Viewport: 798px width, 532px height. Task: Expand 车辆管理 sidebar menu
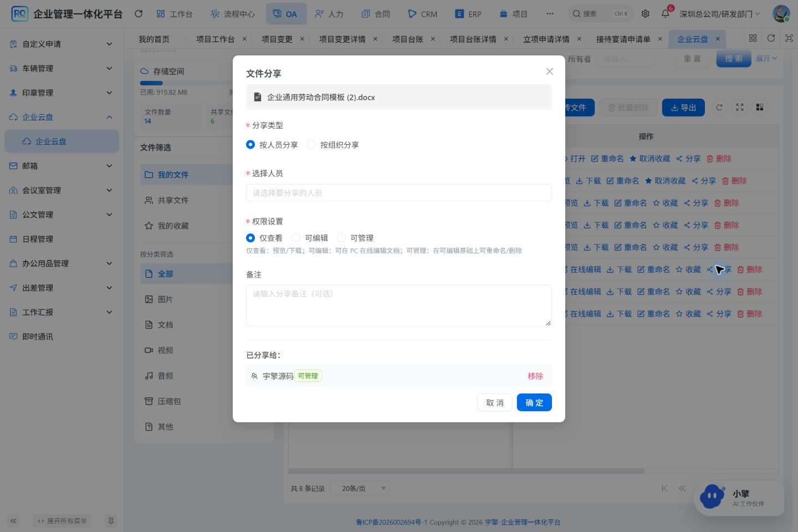(x=62, y=68)
